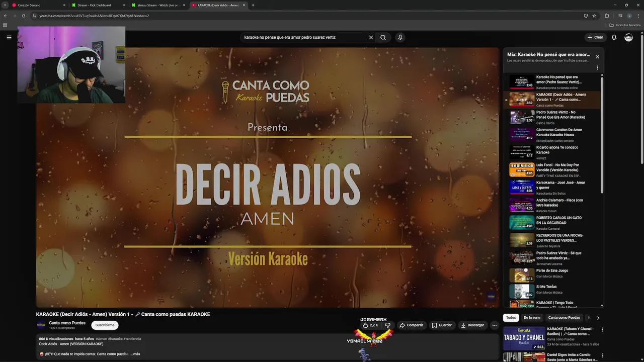Open browser extensions puzzle icon
This screenshot has width=644, height=362.
(x=607, y=16)
